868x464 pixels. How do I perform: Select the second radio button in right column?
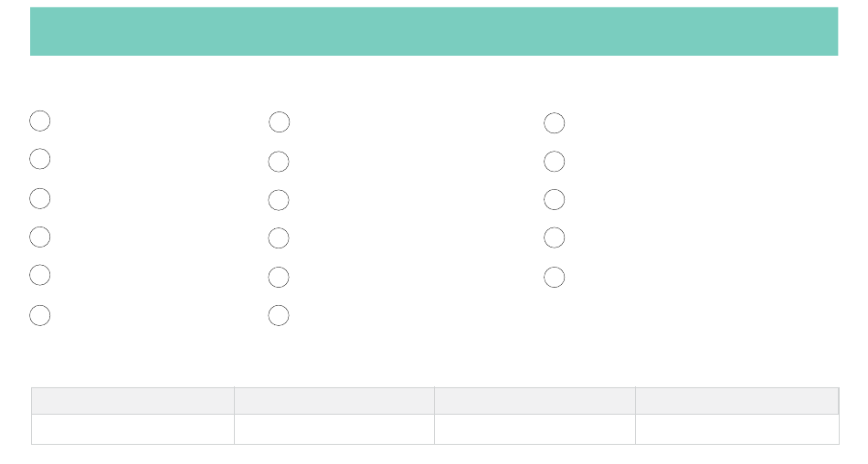point(554,162)
